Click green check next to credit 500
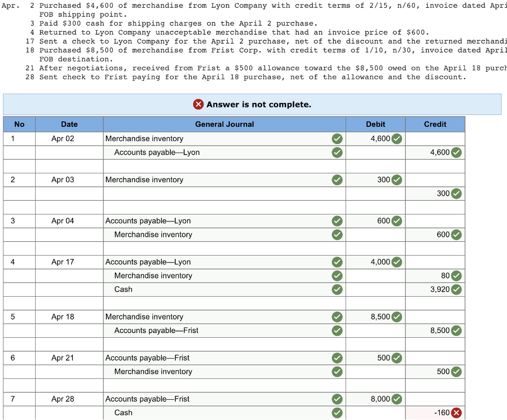The width and height of the screenshot is (507, 420). click(x=456, y=371)
